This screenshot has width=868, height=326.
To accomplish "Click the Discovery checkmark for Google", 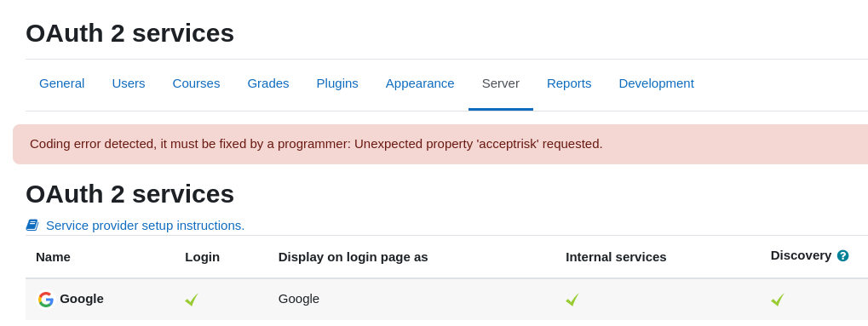I will 777,300.
